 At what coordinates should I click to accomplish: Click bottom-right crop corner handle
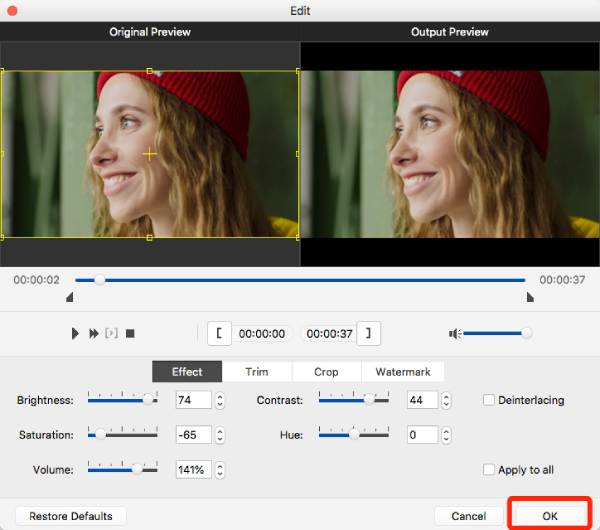tap(298, 238)
